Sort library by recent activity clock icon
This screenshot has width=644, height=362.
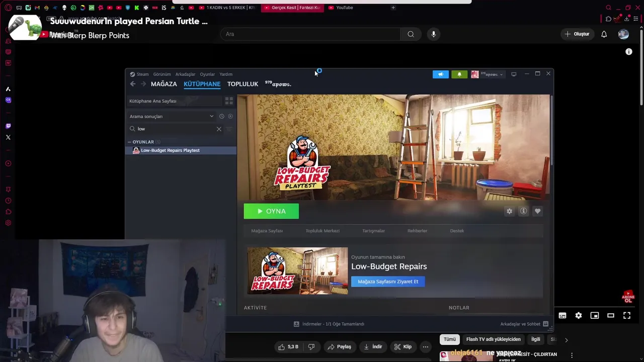(x=221, y=116)
